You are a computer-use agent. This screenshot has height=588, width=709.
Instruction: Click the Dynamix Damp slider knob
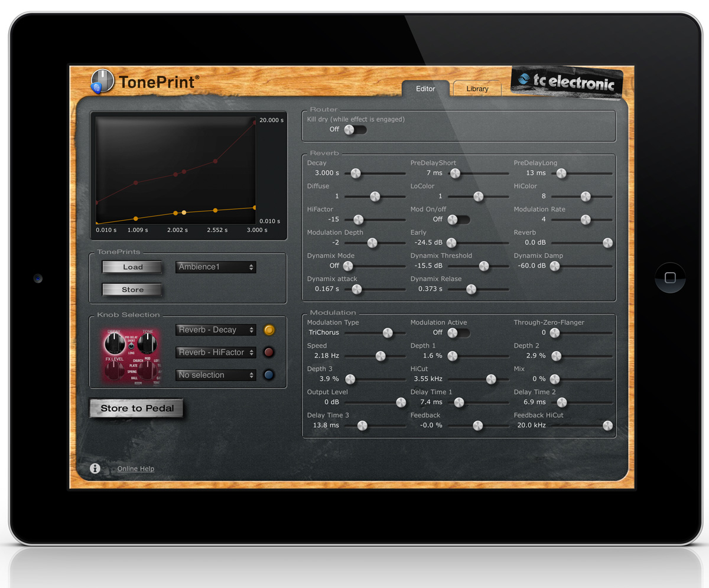(x=555, y=266)
